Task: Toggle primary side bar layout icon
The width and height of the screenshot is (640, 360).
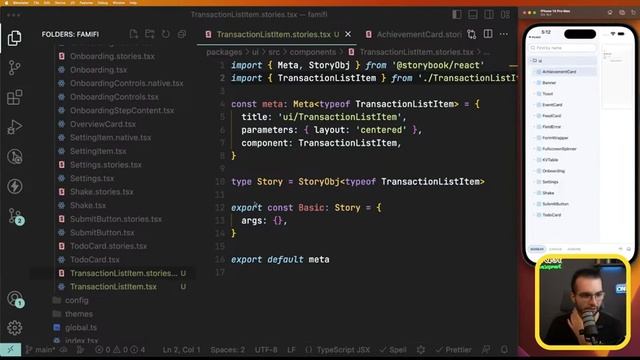Action: point(457,15)
